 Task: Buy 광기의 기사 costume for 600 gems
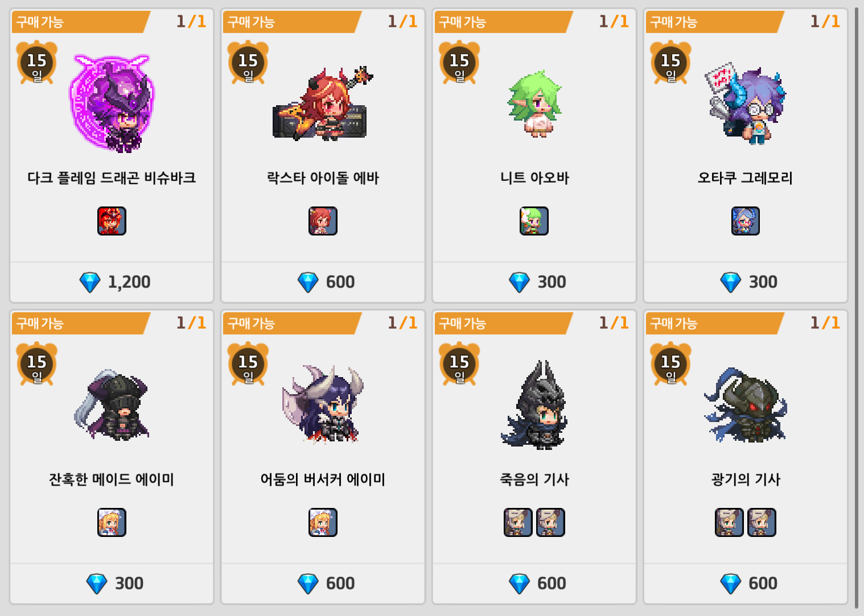tap(746, 584)
